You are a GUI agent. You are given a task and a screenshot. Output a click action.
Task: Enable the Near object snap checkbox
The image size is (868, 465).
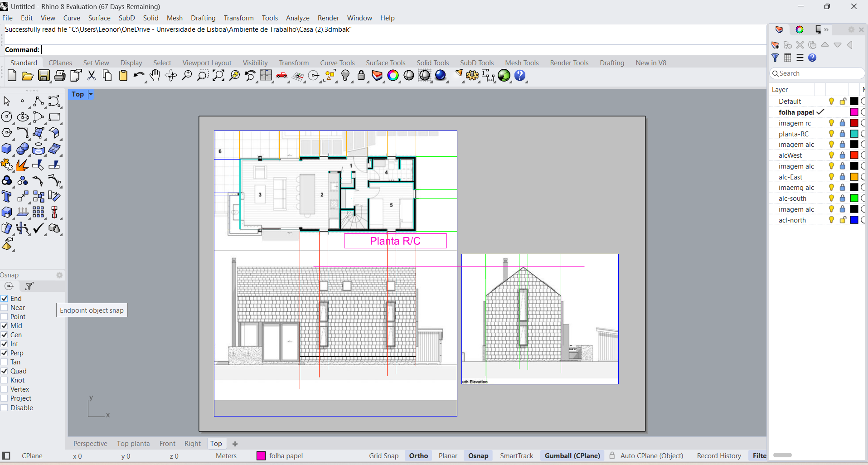point(5,308)
